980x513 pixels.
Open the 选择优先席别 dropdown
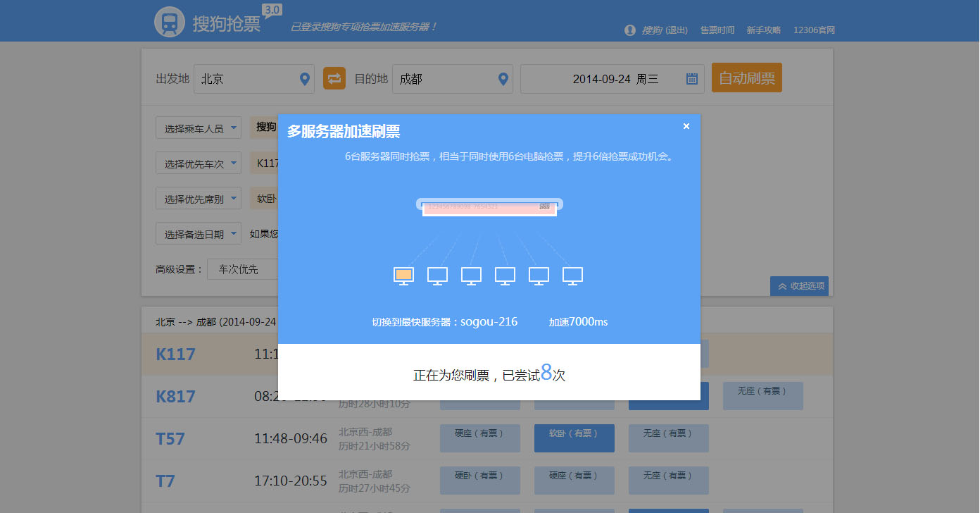[199, 199]
